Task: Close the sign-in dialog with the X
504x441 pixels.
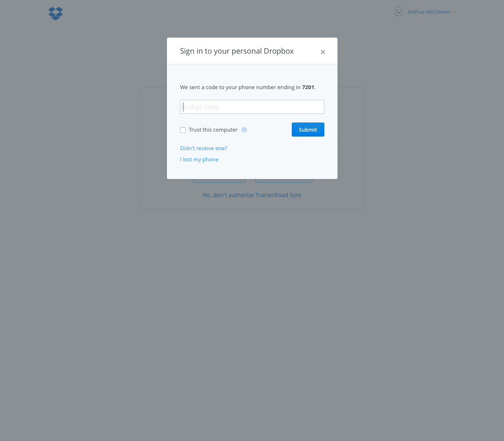Action: 323,52
